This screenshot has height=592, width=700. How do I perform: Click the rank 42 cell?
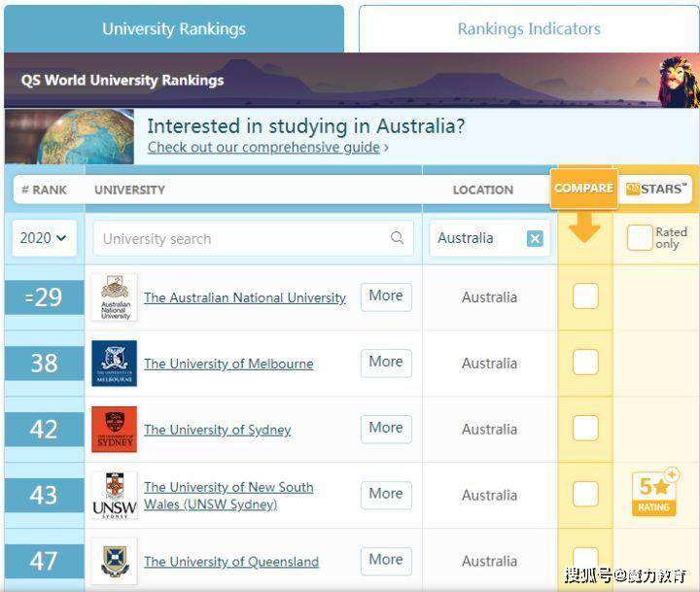click(x=44, y=430)
